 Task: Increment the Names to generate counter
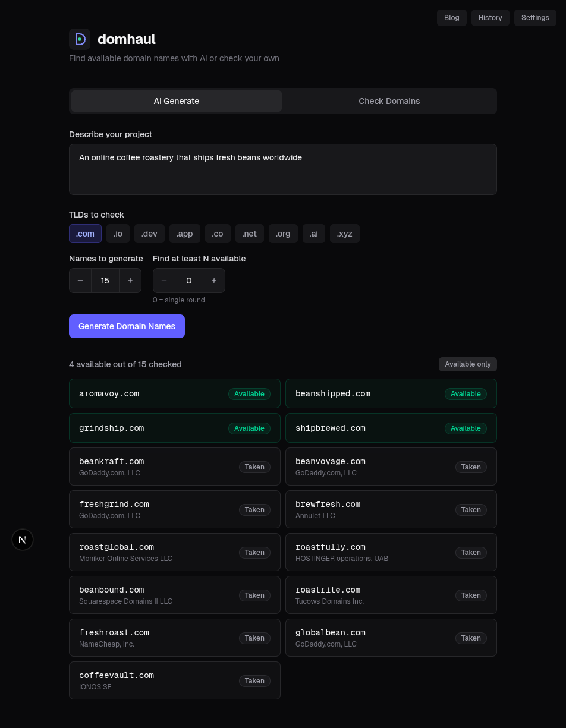[x=130, y=280]
